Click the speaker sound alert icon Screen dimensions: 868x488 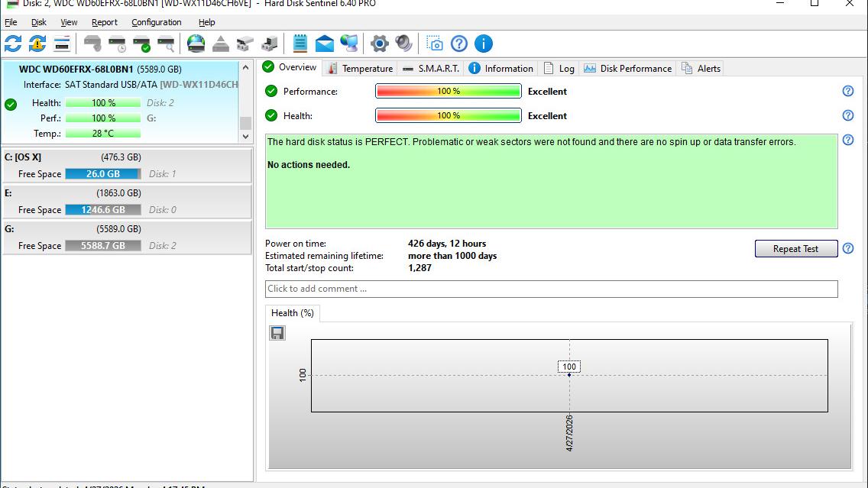point(403,44)
